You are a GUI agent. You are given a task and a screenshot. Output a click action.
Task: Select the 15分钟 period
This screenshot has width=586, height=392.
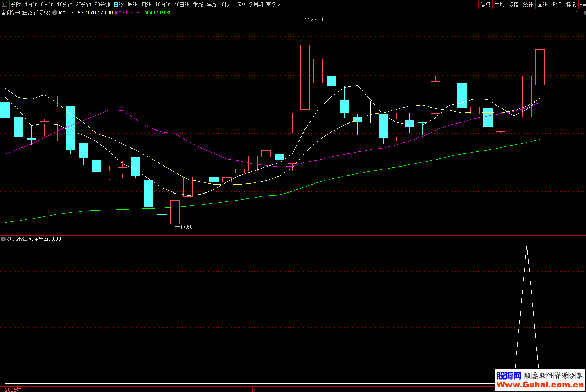click(64, 5)
